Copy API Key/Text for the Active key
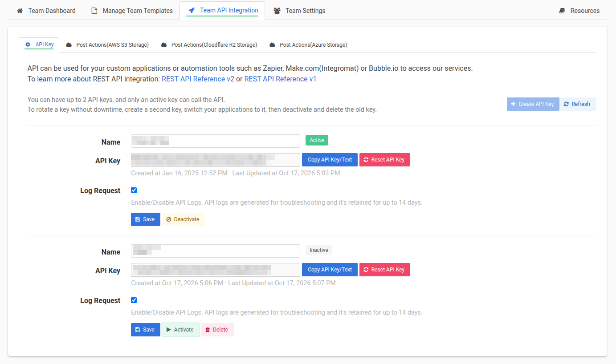 coord(330,160)
